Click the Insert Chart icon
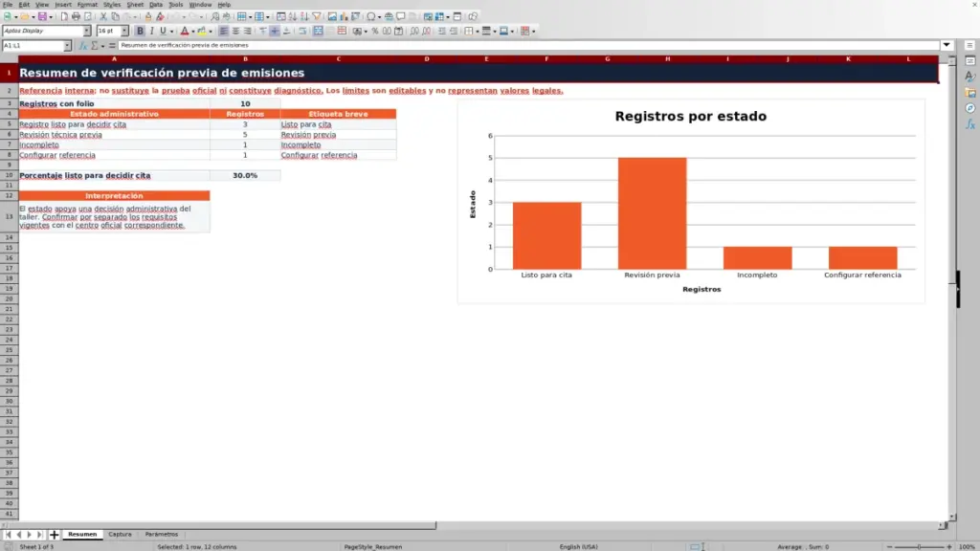980x551 pixels. click(x=344, y=17)
